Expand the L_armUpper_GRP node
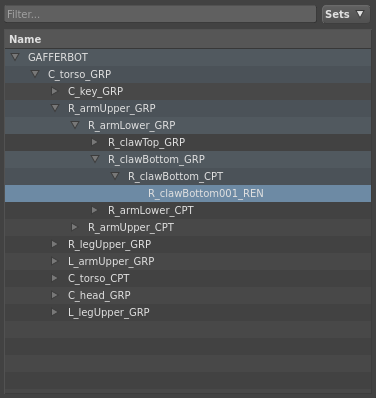 (x=55, y=261)
